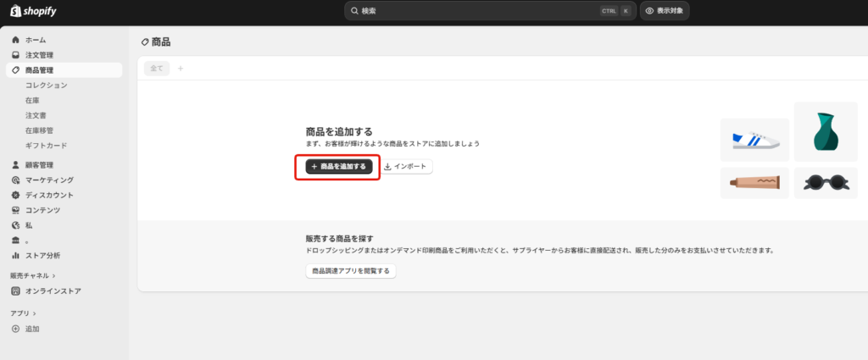
Task: Click the CTRL key hint in search
Action: click(x=609, y=10)
